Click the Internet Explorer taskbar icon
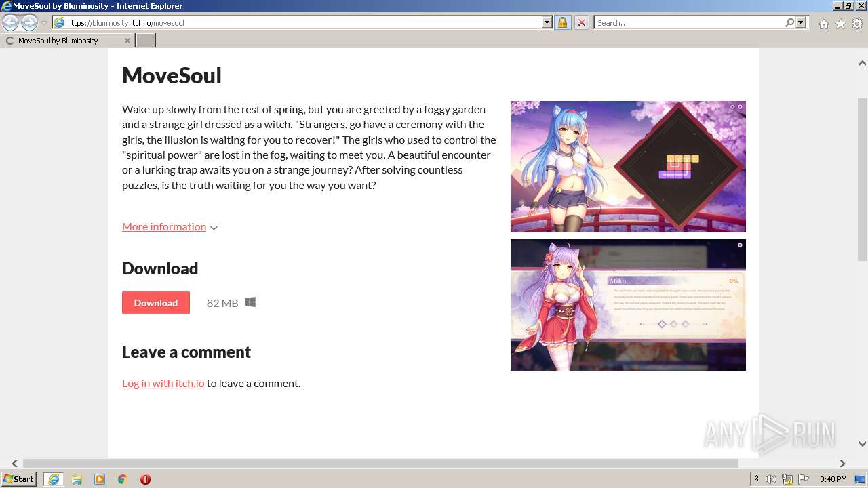 click(x=54, y=479)
